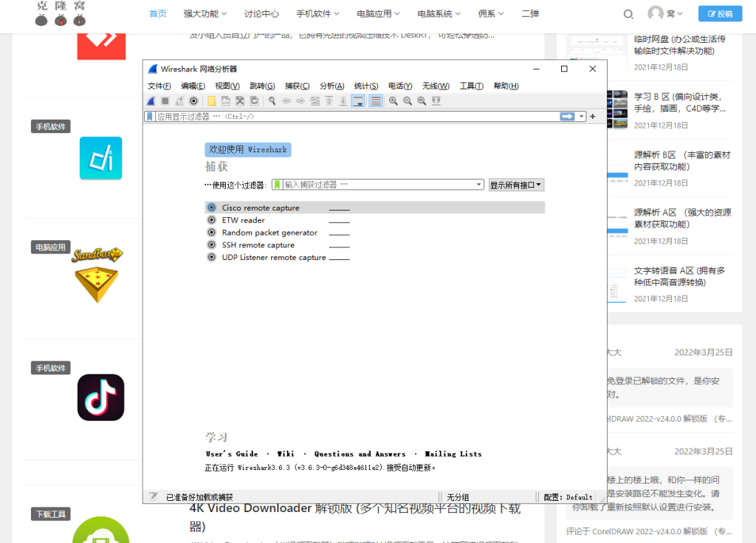Select the ETW reader interface
Viewport: 756px width, 543px height.
point(374,220)
